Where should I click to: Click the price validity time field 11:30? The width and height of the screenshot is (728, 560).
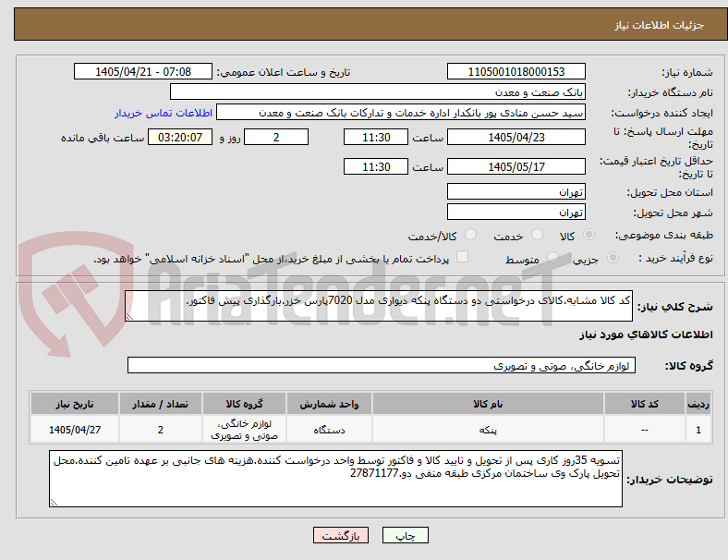376,166
